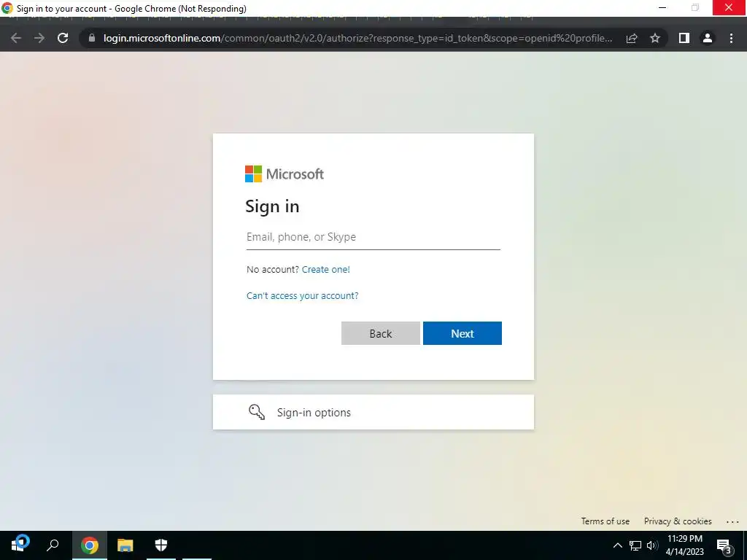Screen dimensions: 747x560
Task: Open the Chrome side panel icon
Action: coord(684,38)
